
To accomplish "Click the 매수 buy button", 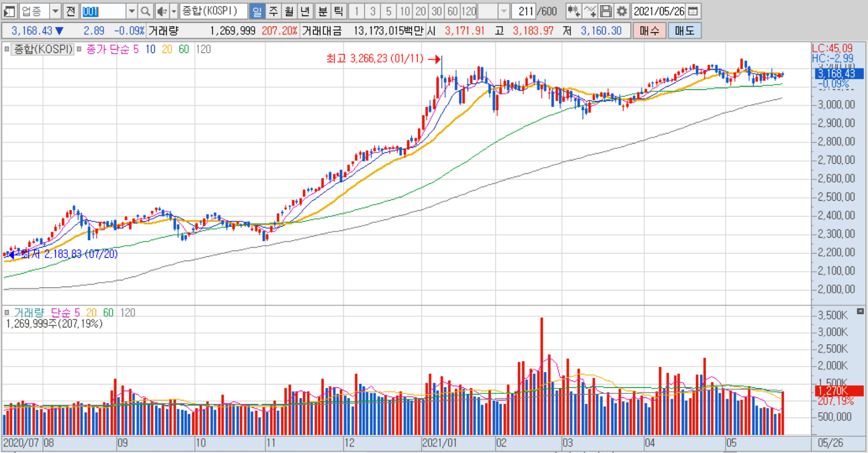I will (x=650, y=30).
